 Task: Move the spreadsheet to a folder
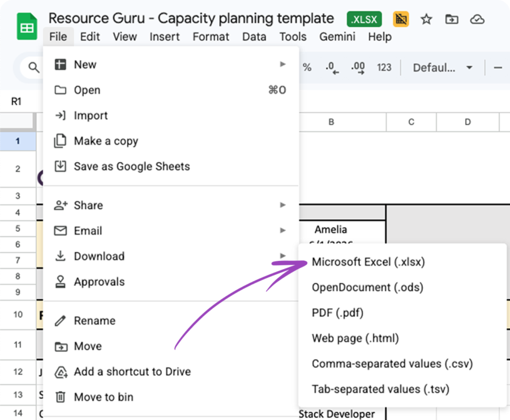pos(452,19)
